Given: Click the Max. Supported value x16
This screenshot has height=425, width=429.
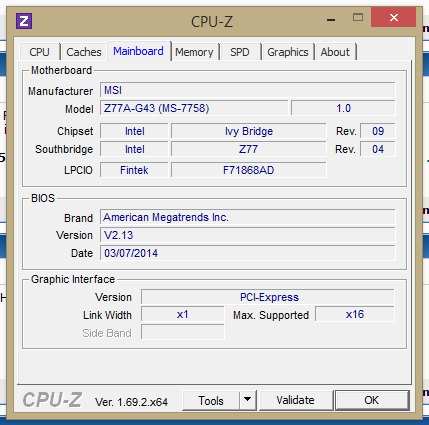Looking at the screenshot, I should point(355,314).
